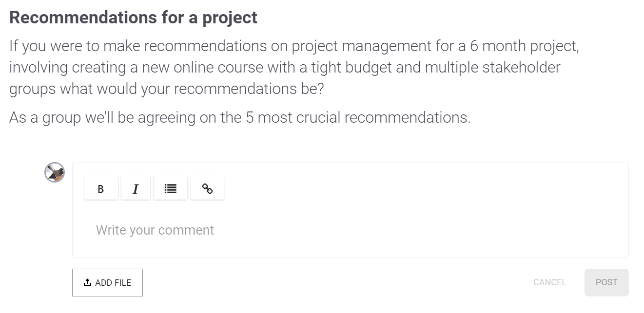This screenshot has width=644, height=313.
Task: Click the word 'stakeholder' in description
Action: pos(521,67)
